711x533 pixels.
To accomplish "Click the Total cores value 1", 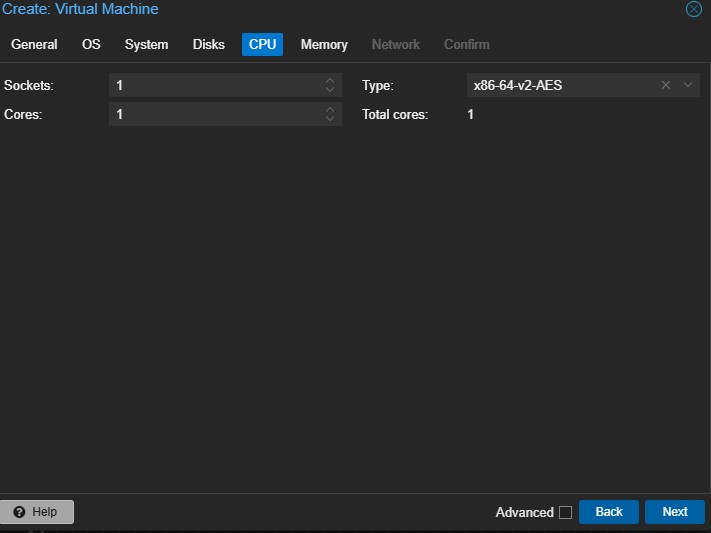I will coord(471,114).
